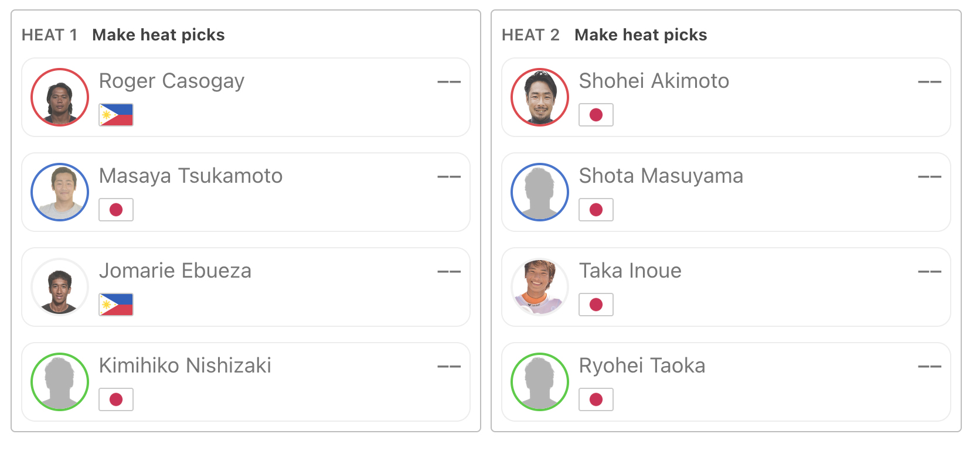Click the score dashes for Kimihiko Nishizaki
980x451 pixels.
pos(449,367)
